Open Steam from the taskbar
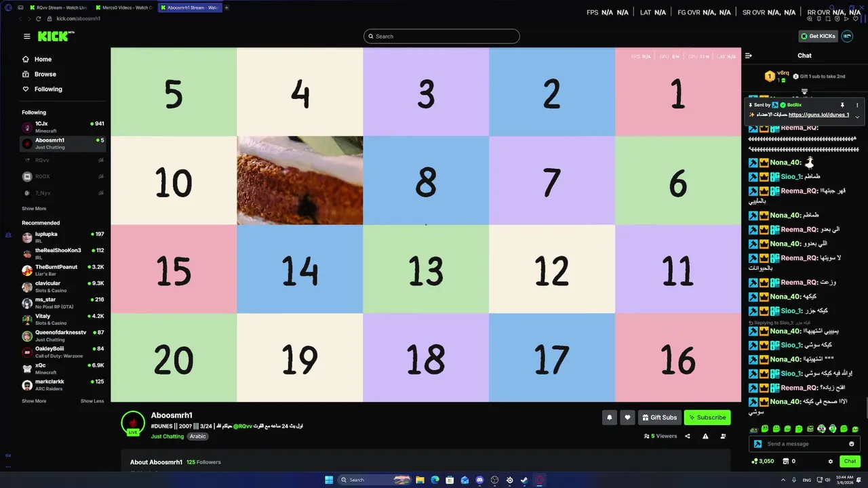 (x=524, y=480)
